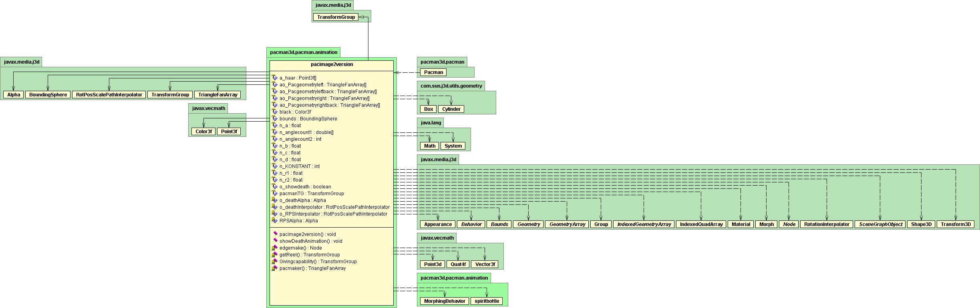Click the field icon beside n_KONSTANT : int
The image size is (980, 308).
274,166
